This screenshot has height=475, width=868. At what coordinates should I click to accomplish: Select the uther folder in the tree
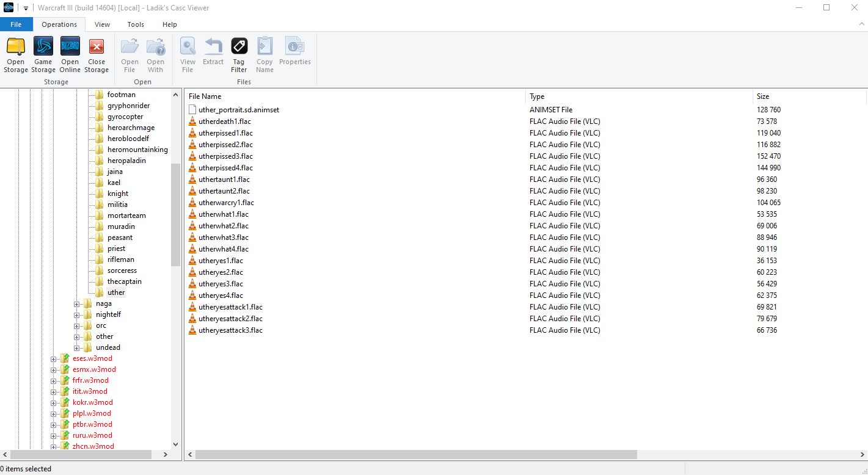point(116,292)
